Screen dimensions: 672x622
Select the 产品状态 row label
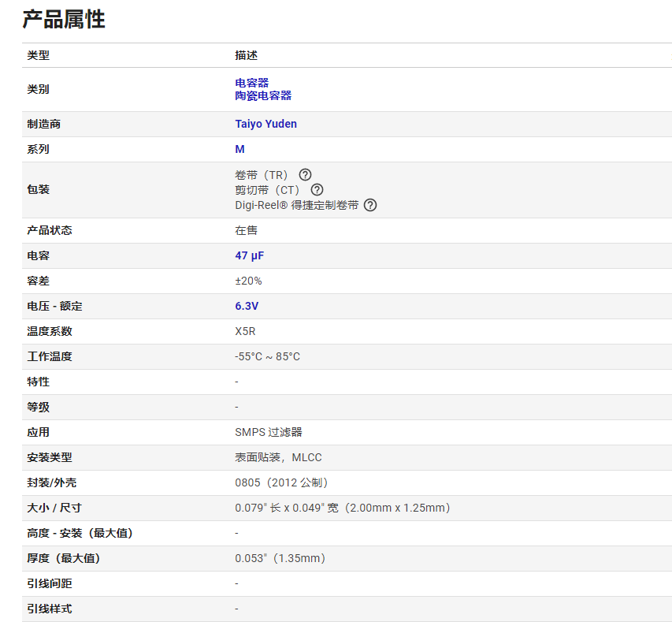click(50, 230)
